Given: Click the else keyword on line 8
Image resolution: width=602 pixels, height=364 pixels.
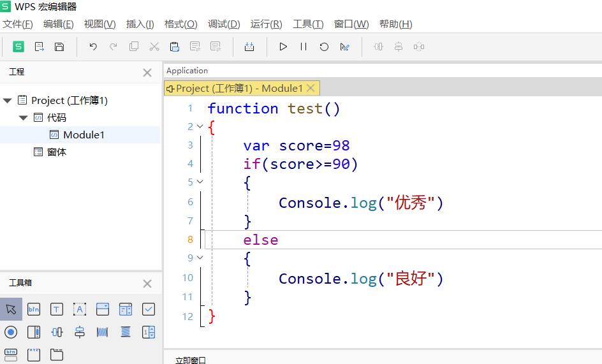Looking at the screenshot, I should (261, 240).
